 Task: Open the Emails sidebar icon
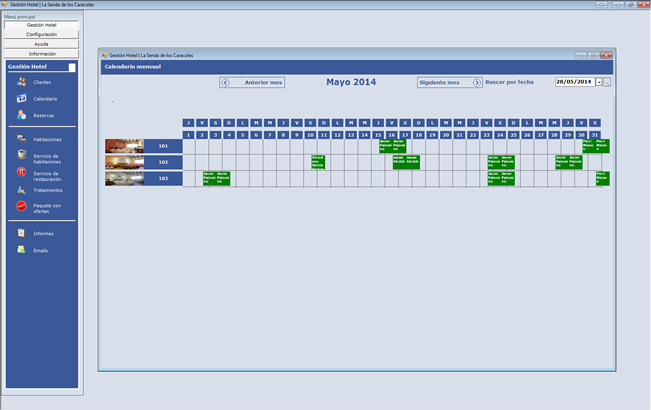(x=22, y=250)
